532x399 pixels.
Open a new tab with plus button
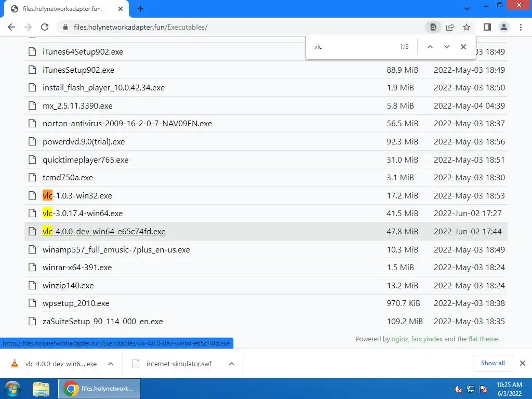pos(140,9)
